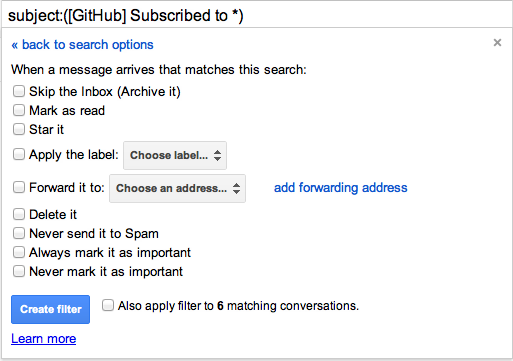Click the Choose an address dropdown arrows
The height and width of the screenshot is (361, 513).
[x=236, y=188]
